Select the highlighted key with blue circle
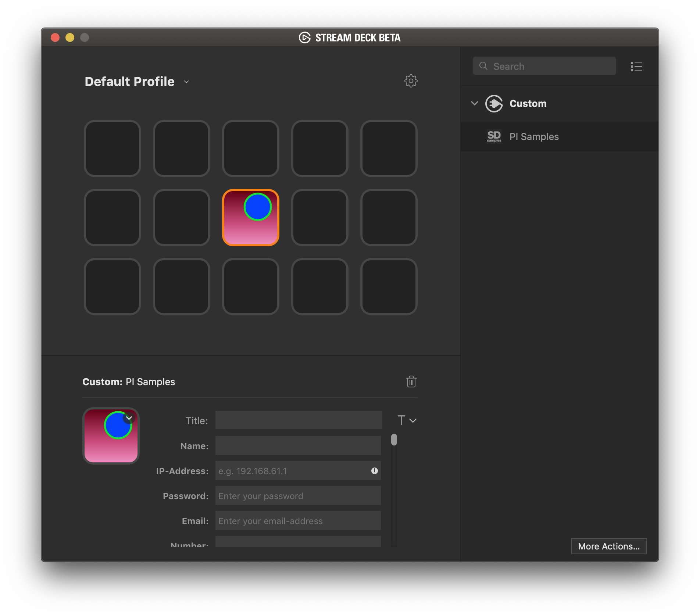The width and height of the screenshot is (700, 616). 251,218
